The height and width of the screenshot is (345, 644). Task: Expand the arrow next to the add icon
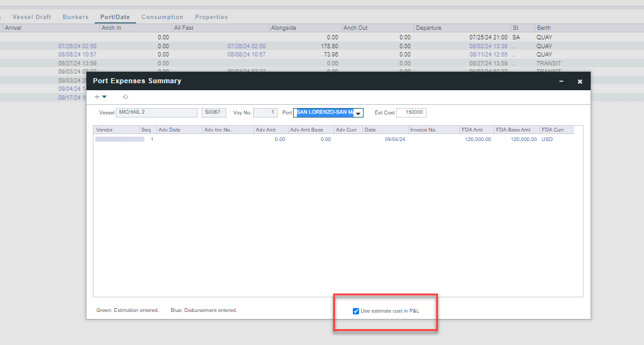click(104, 97)
